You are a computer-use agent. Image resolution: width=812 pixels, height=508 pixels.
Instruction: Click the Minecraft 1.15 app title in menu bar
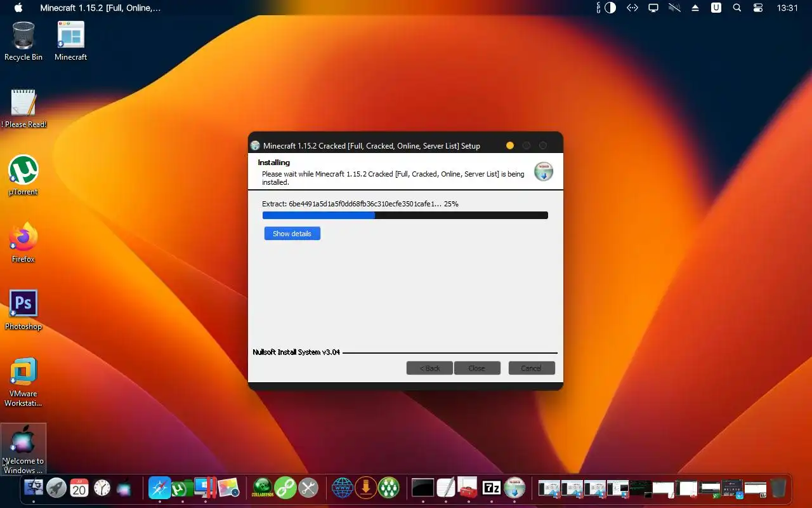[x=100, y=8]
